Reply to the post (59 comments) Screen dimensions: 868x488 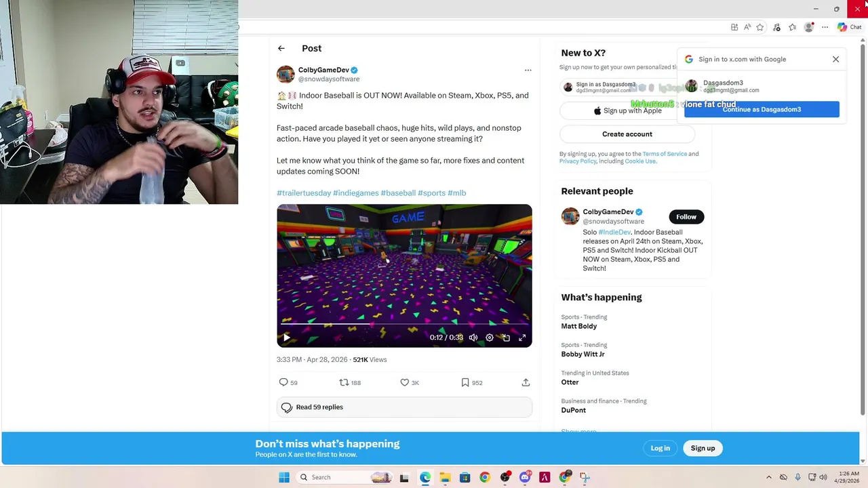pos(288,382)
